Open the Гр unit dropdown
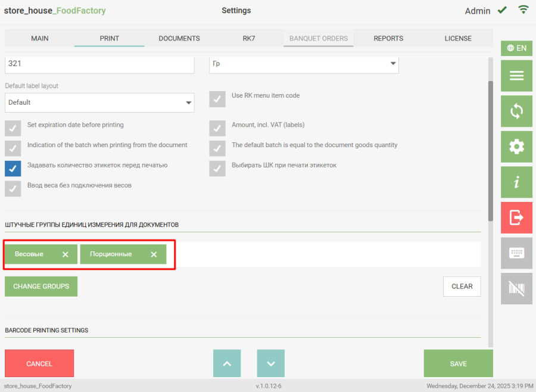The width and height of the screenshot is (536, 392). click(x=304, y=64)
